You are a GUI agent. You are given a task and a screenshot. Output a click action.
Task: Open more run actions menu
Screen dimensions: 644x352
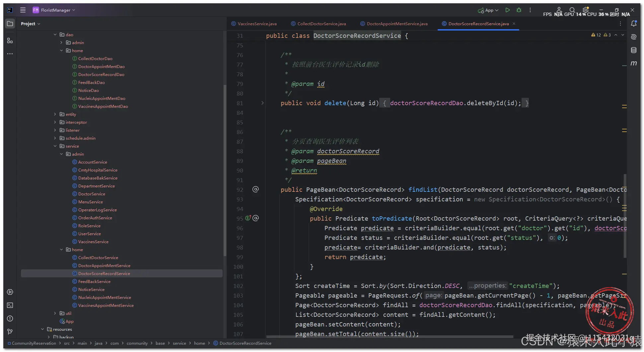pos(530,10)
